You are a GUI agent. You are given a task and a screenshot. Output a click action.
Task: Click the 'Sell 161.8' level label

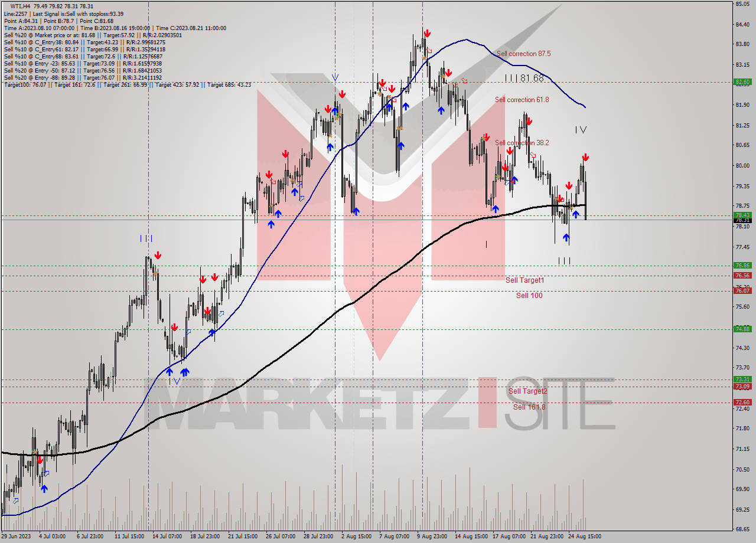pyautogui.click(x=529, y=407)
